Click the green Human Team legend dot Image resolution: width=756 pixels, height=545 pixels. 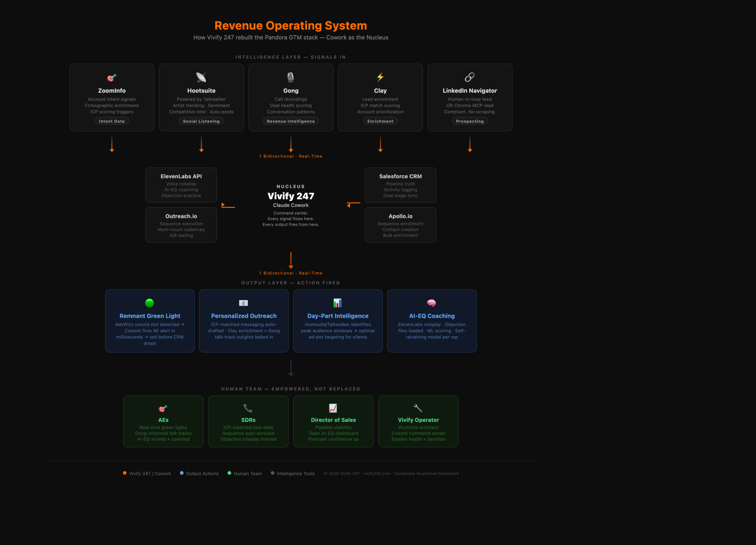tap(229, 473)
